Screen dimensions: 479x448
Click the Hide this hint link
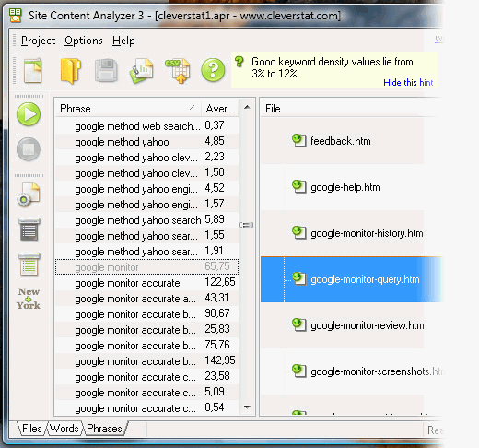click(x=408, y=82)
